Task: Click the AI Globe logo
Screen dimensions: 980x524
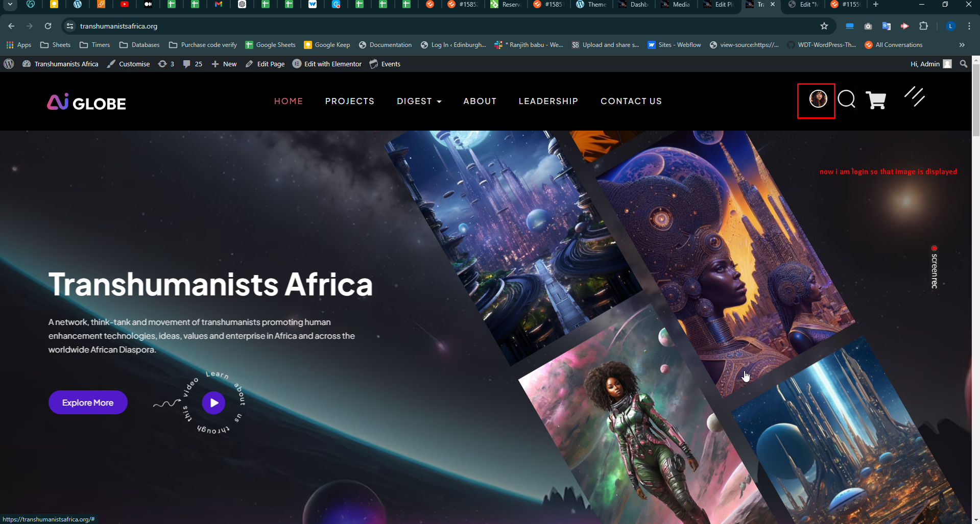Action: pyautogui.click(x=86, y=103)
